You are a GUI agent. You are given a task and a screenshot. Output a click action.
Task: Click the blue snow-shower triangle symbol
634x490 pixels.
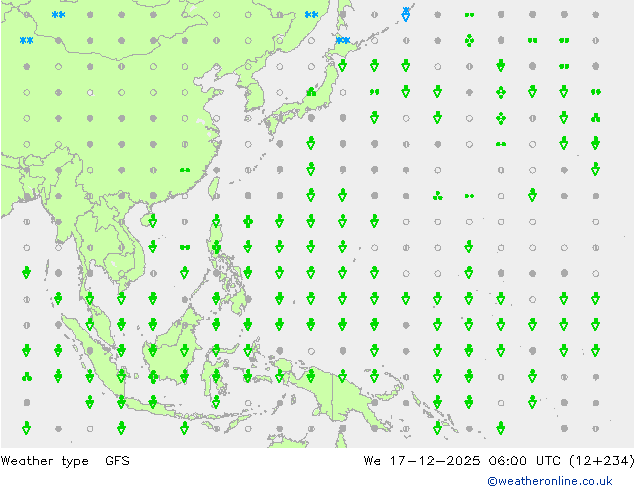click(x=406, y=14)
